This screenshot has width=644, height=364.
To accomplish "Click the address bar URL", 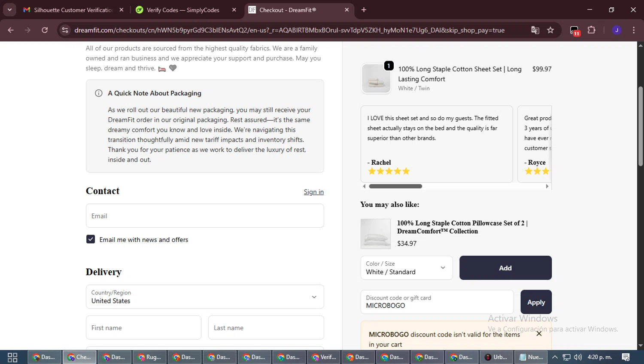I will click(289, 30).
